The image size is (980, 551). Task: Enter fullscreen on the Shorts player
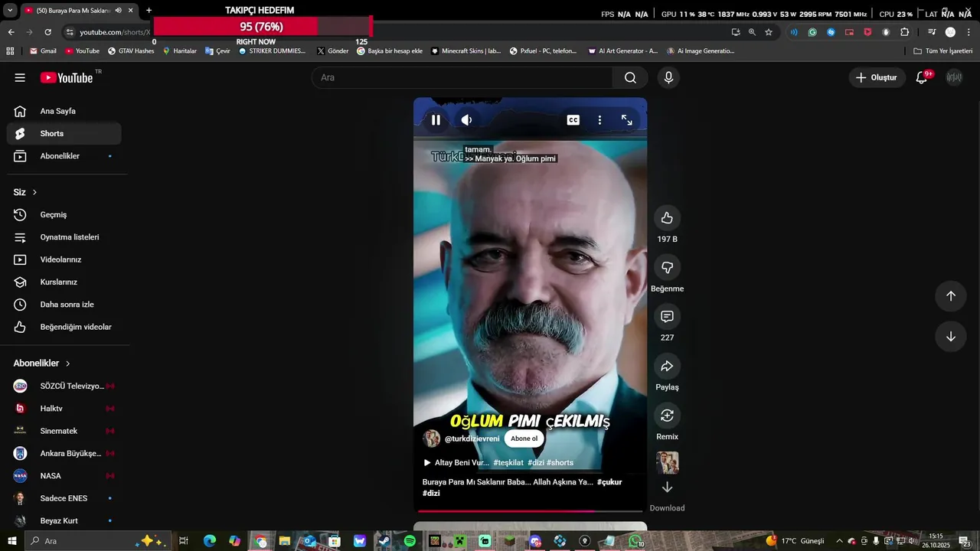626,120
